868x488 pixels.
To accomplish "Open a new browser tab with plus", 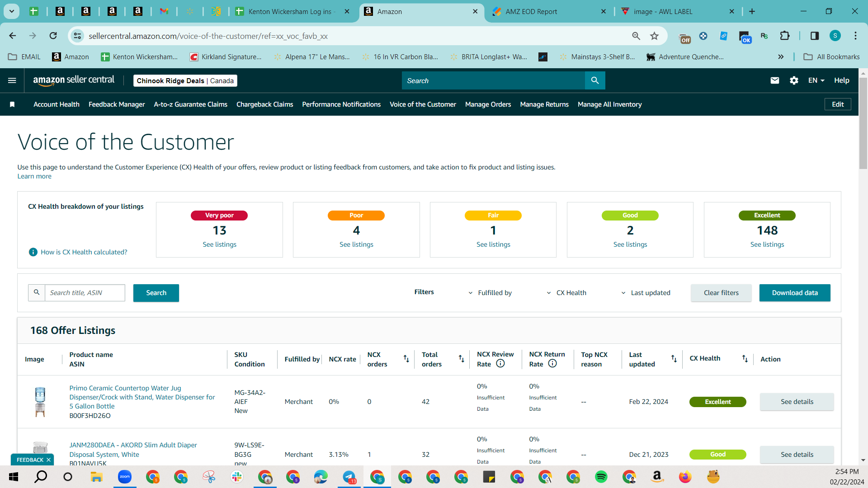I will pos(752,12).
